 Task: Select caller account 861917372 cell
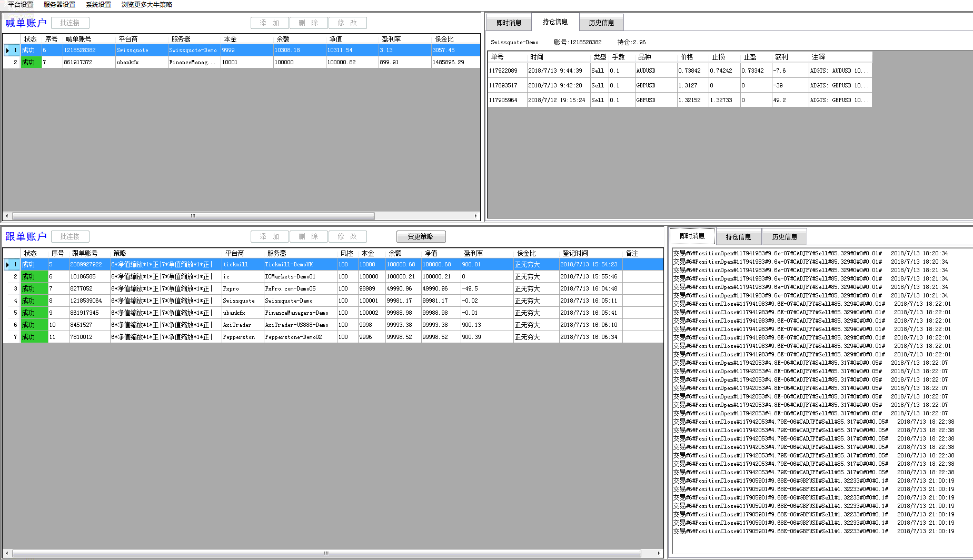click(89, 63)
